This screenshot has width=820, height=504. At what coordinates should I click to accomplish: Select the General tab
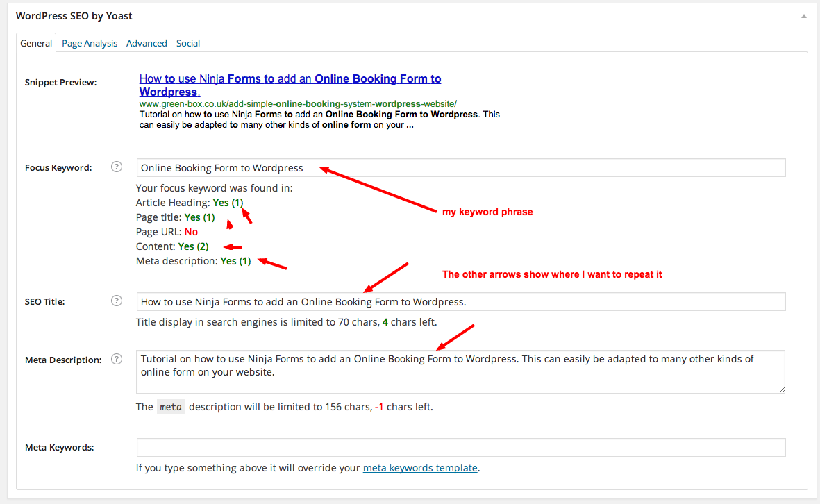click(x=36, y=43)
